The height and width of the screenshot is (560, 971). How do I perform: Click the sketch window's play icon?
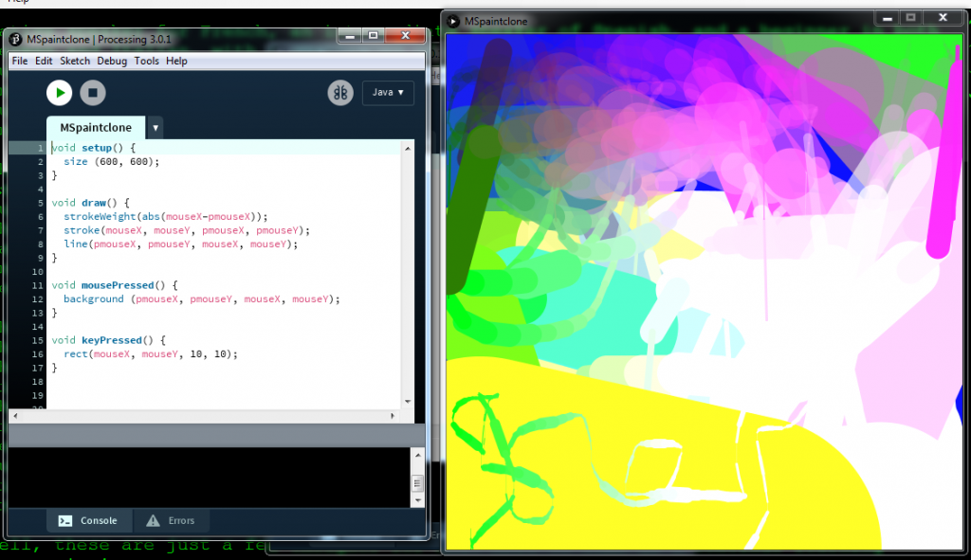pos(453,20)
